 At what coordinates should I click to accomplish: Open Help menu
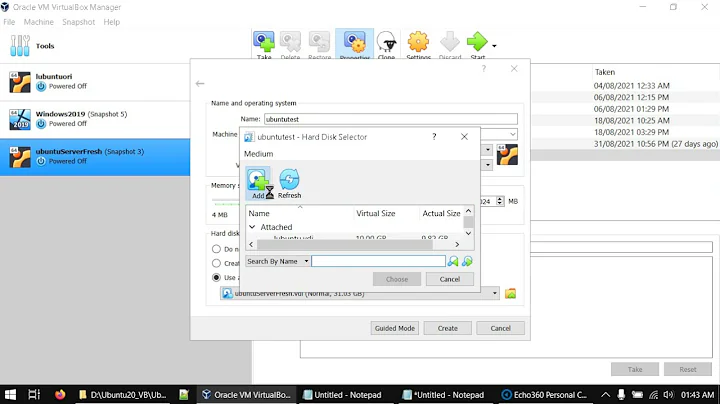point(112,22)
